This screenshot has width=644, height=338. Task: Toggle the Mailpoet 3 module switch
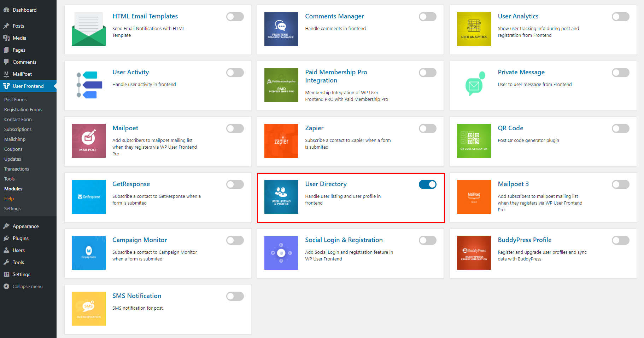point(621,184)
